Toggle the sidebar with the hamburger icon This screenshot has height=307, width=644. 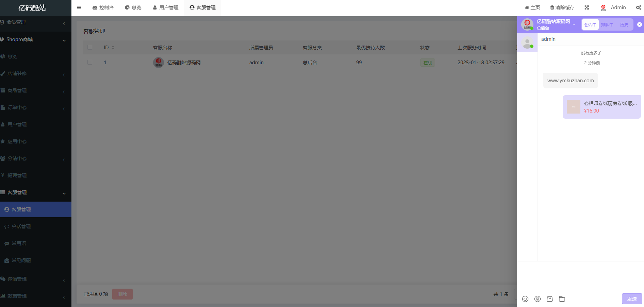[x=79, y=7]
